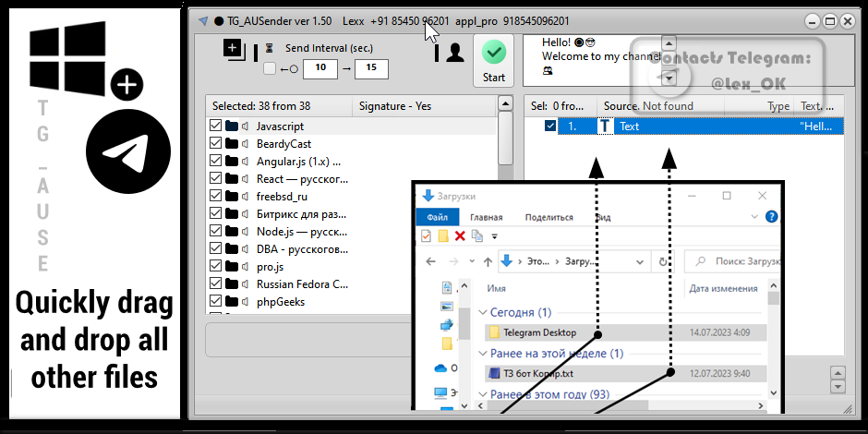Viewport: 868px width, 434px height.
Task: Click the Properties checkmark icon in the Загрузки quick toolbar
Action: point(426,236)
